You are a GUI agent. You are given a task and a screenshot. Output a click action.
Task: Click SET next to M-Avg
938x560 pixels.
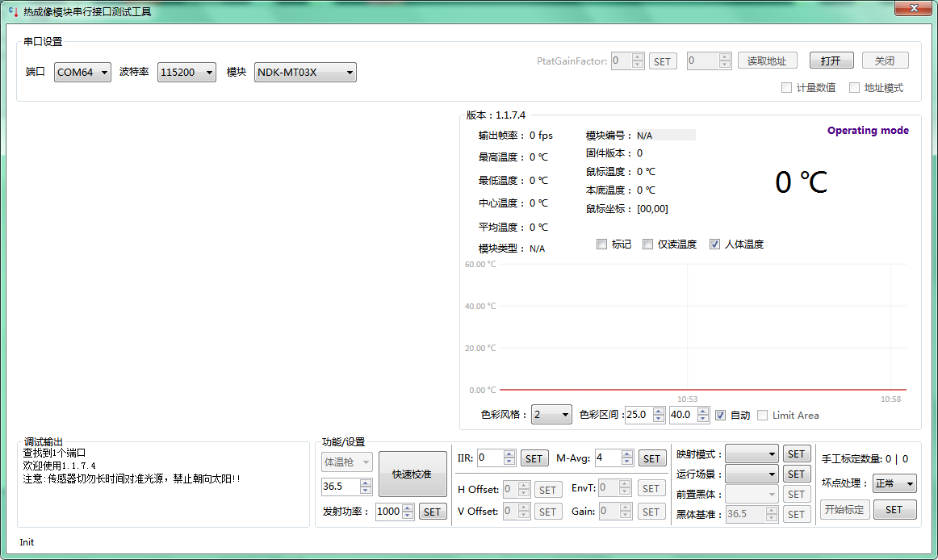point(652,459)
